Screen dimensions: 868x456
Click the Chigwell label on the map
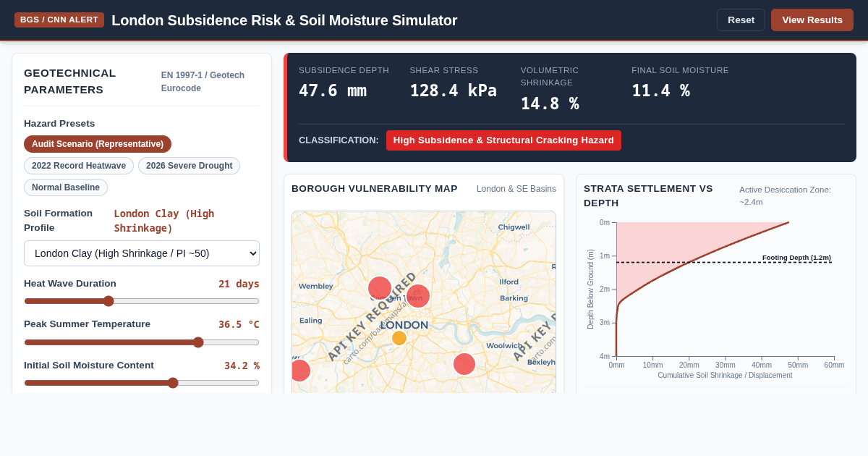click(x=514, y=227)
